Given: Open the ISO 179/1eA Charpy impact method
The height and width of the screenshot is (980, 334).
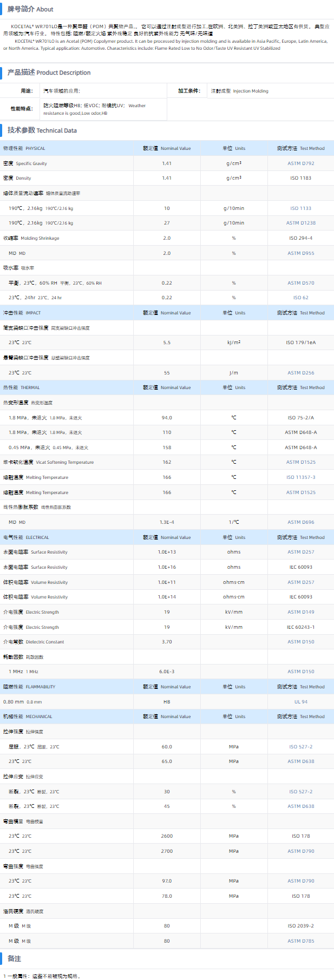Looking at the screenshot, I should (300, 343).
